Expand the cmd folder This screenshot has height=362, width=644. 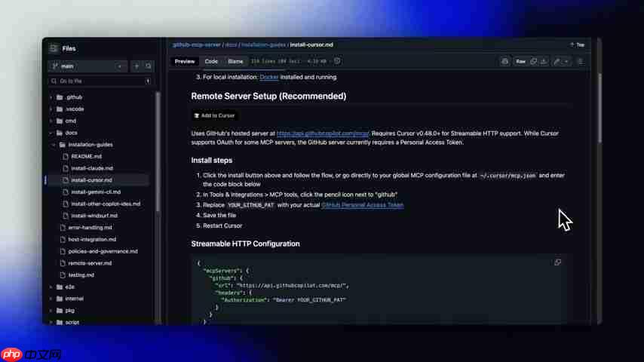[x=51, y=121]
